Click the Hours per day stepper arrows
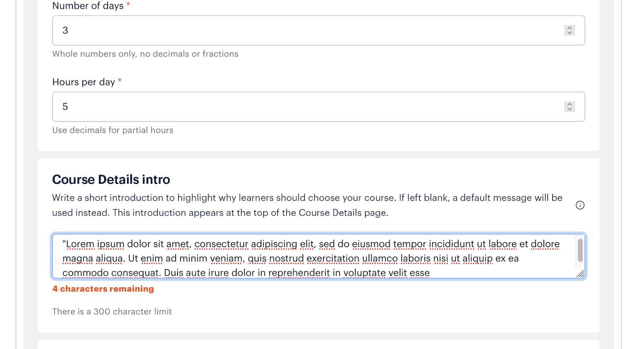The height and width of the screenshot is (349, 644). [x=569, y=106]
